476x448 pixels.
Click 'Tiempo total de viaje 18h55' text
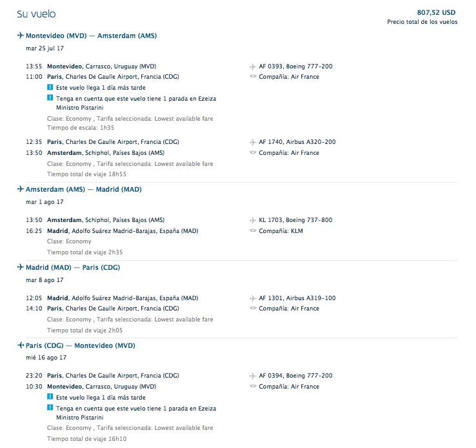point(86,174)
